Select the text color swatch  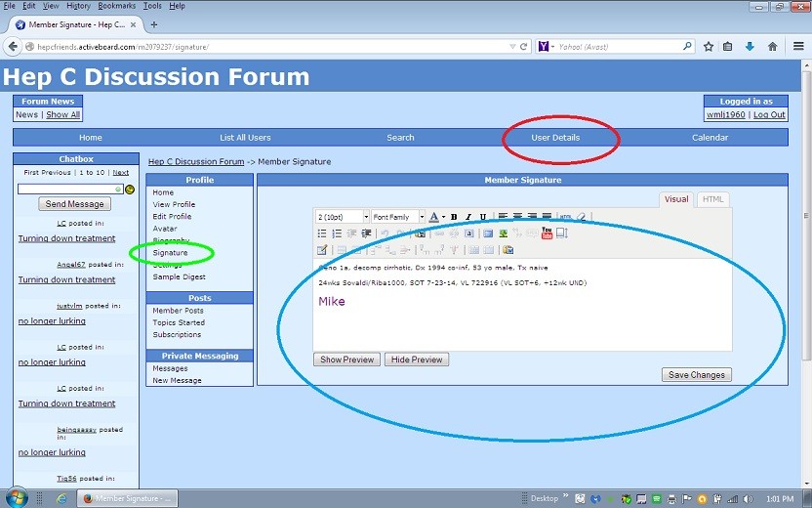pyautogui.click(x=434, y=217)
